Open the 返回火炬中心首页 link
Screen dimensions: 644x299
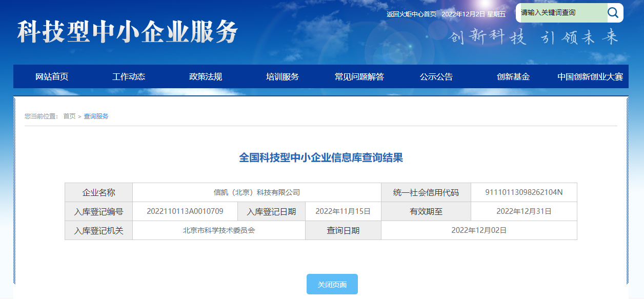click(411, 14)
